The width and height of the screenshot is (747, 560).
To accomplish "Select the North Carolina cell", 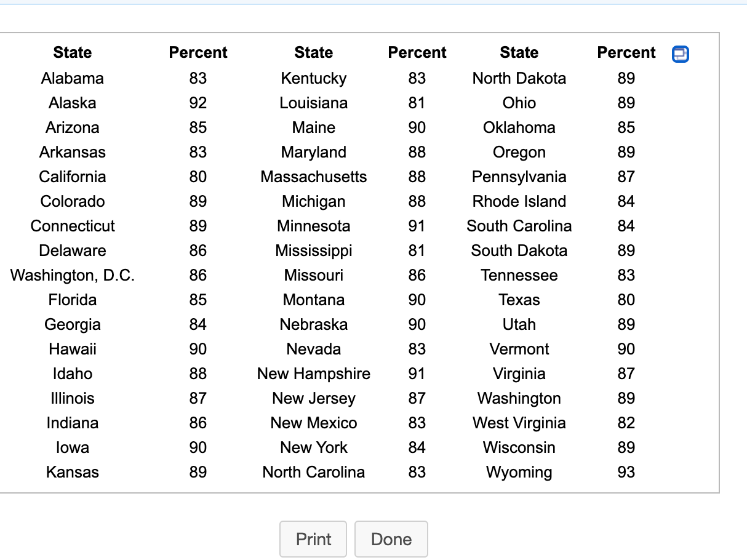I will [314, 472].
